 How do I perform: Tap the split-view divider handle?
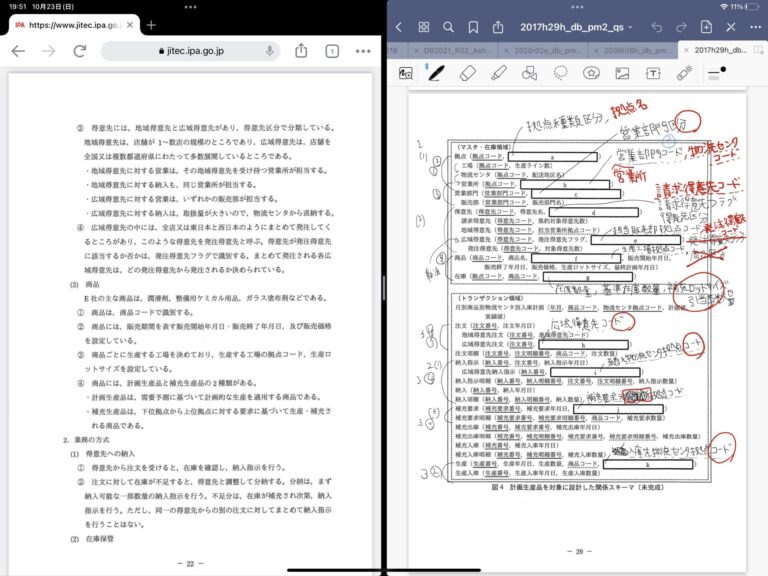pyautogui.click(x=384, y=288)
